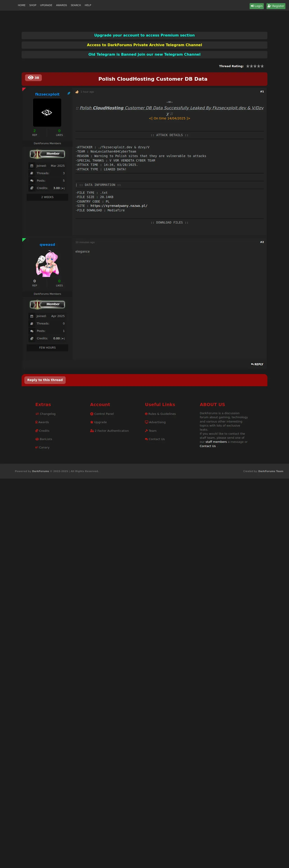Click the 'elegance' reply text
The width and height of the screenshot is (289, 868).
click(x=82, y=252)
